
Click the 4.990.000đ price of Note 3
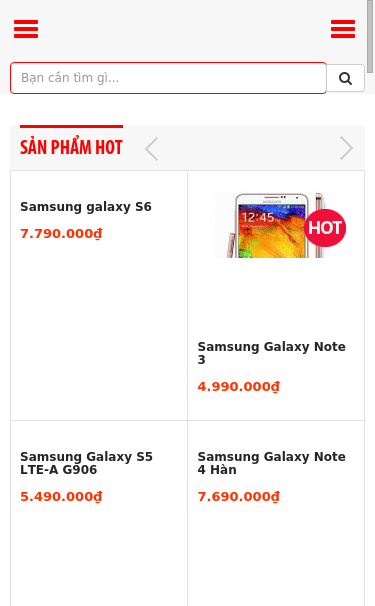click(x=239, y=386)
